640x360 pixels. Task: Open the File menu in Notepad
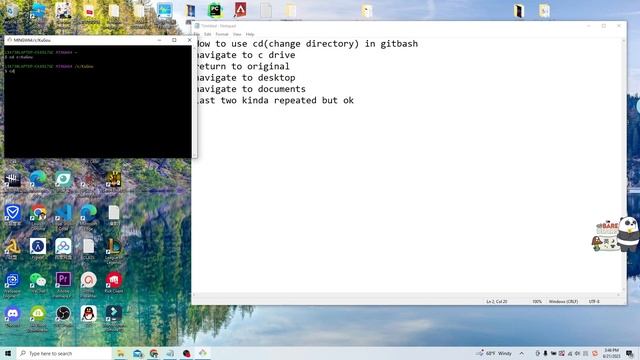coord(197,34)
